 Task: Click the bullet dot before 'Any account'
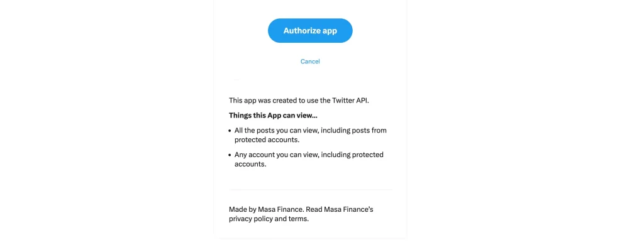(230, 155)
